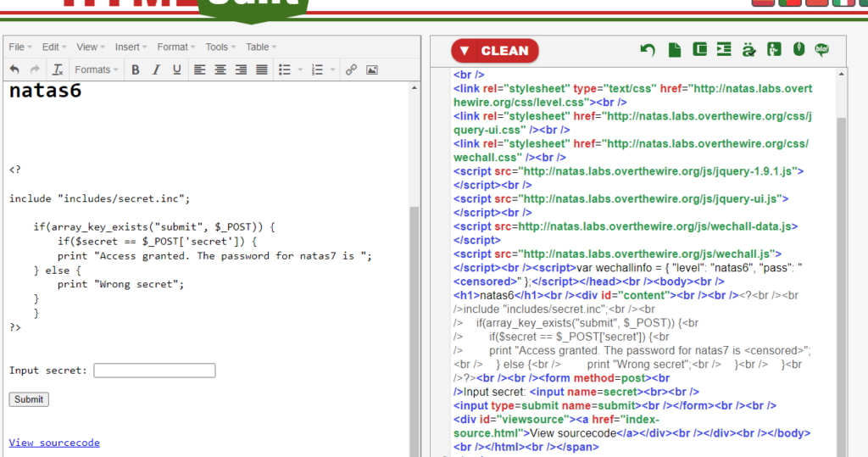Viewport: 868px width, 457px height.
Task: Click the Insert image icon
Action: 371,70
